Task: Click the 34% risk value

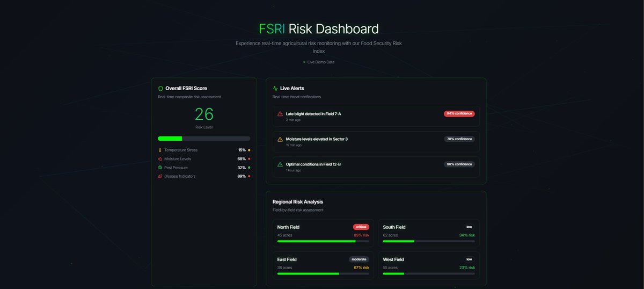Action: click(x=467, y=235)
